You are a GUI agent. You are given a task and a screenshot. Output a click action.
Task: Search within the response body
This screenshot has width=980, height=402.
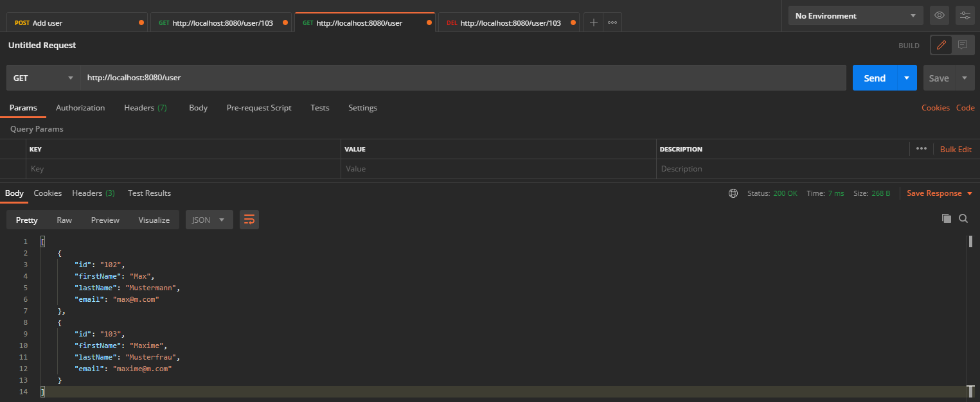tap(963, 218)
